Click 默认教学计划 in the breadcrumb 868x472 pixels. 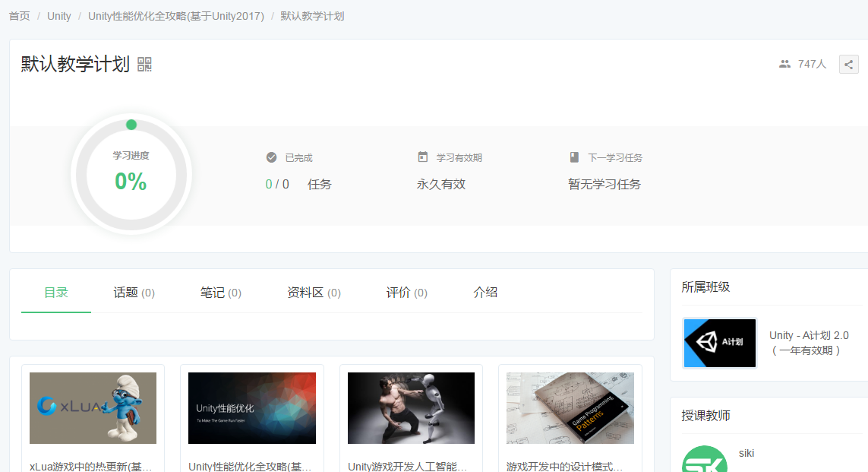(312, 16)
